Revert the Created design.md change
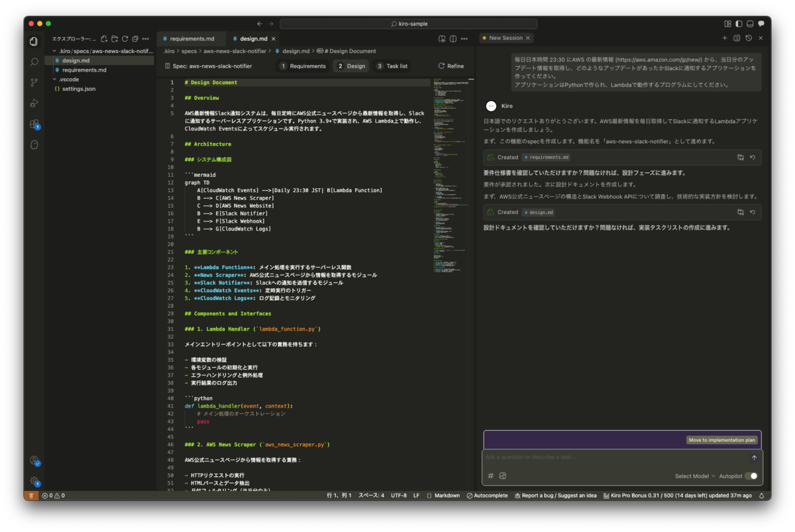Screen dimensions: 795x532 (x=753, y=213)
